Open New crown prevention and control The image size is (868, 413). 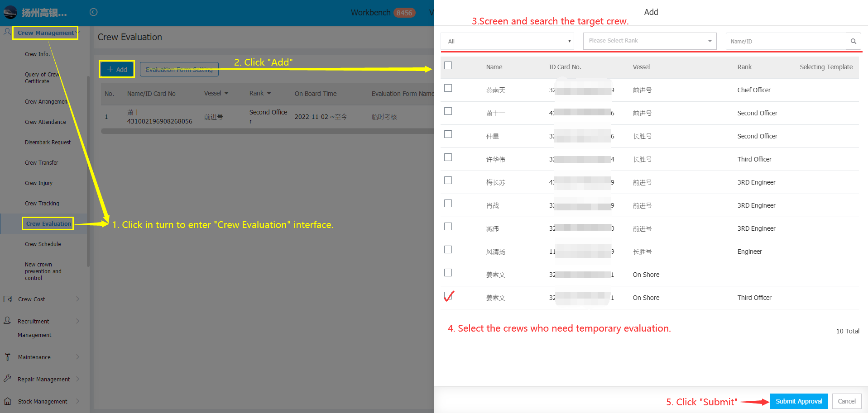click(x=43, y=271)
